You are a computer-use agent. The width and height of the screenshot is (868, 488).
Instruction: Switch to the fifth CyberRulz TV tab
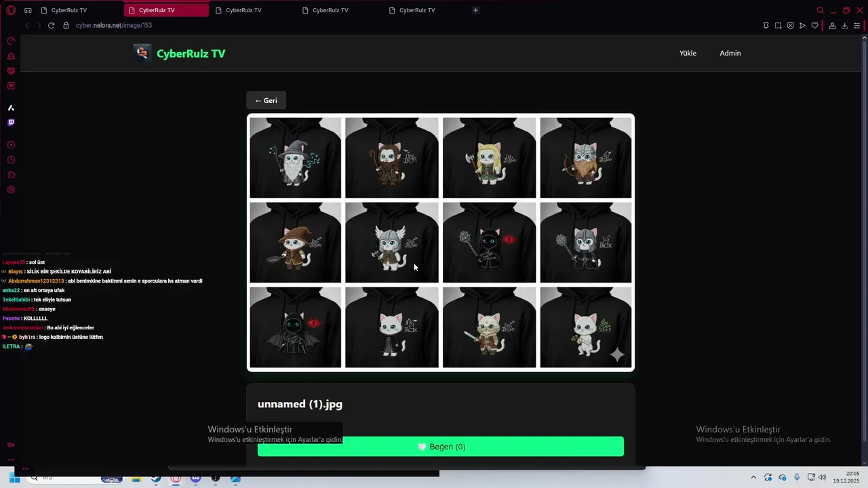coord(427,10)
